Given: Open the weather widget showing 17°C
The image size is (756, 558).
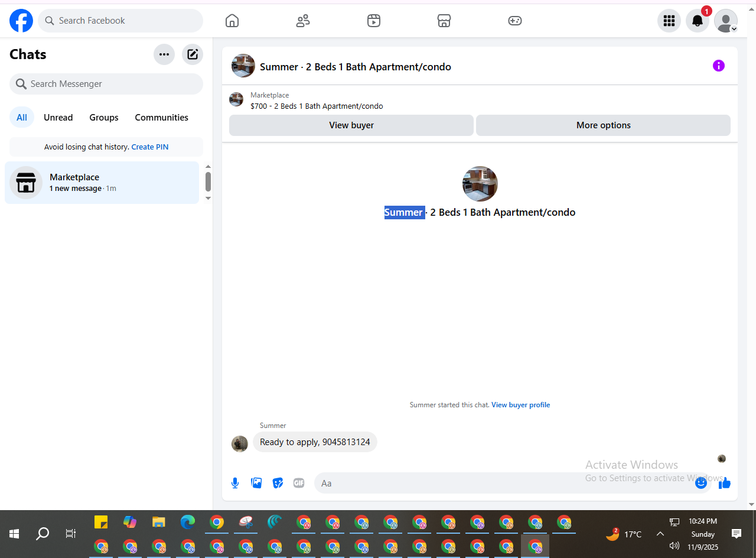Looking at the screenshot, I should click(624, 534).
